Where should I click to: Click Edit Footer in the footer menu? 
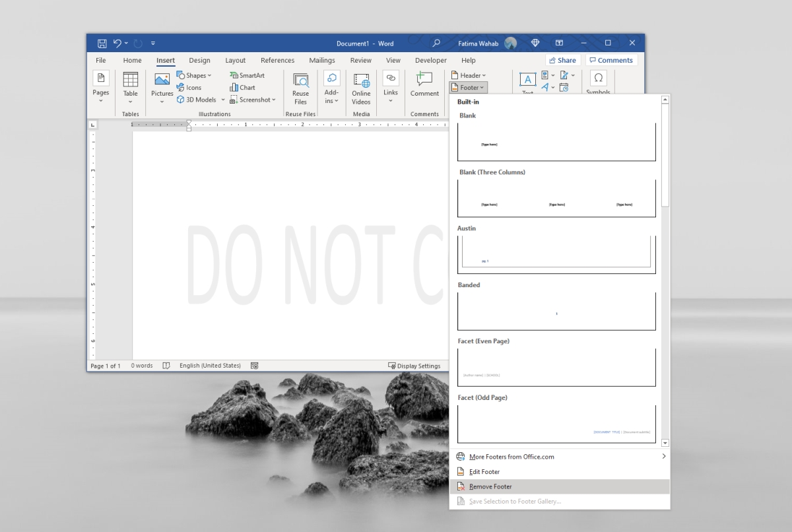[x=484, y=471]
